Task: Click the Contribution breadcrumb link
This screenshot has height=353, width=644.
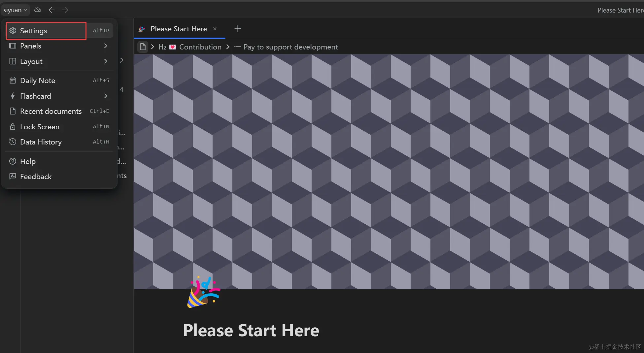Action: pos(200,47)
